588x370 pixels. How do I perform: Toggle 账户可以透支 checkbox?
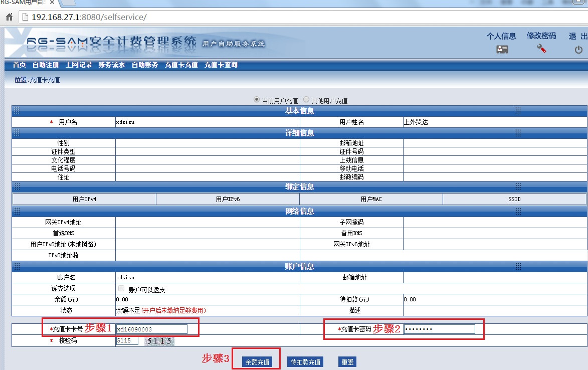point(121,289)
